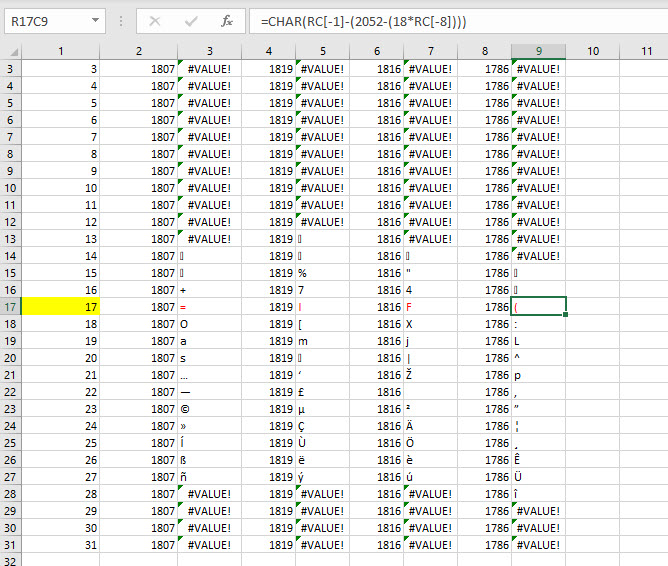Expand the Name Box dropdown arrow
The width and height of the screenshot is (668, 566).
(x=95, y=20)
